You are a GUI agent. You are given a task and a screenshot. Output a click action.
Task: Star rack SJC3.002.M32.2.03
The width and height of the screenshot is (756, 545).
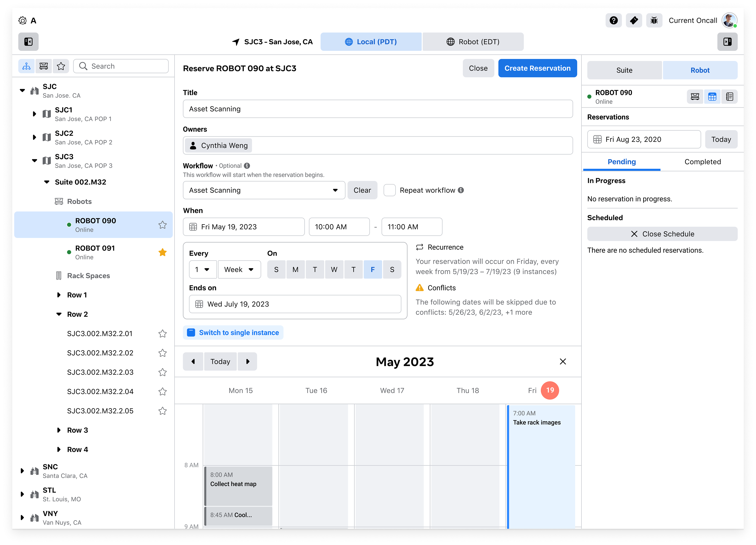point(163,372)
